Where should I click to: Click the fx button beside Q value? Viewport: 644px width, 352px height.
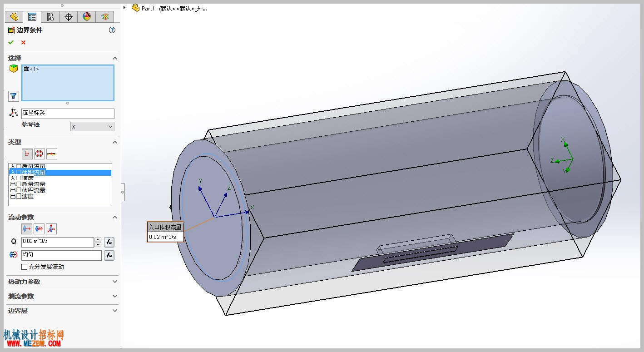[109, 242]
